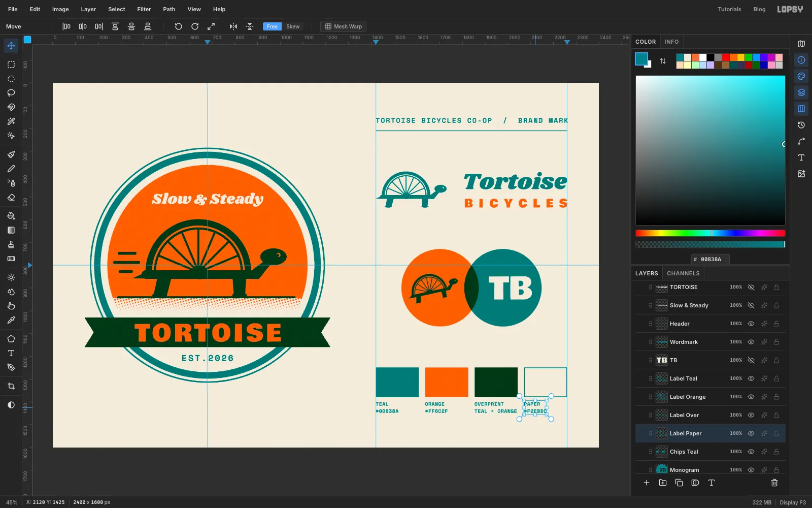Hide the Wordmark layer

751,342
